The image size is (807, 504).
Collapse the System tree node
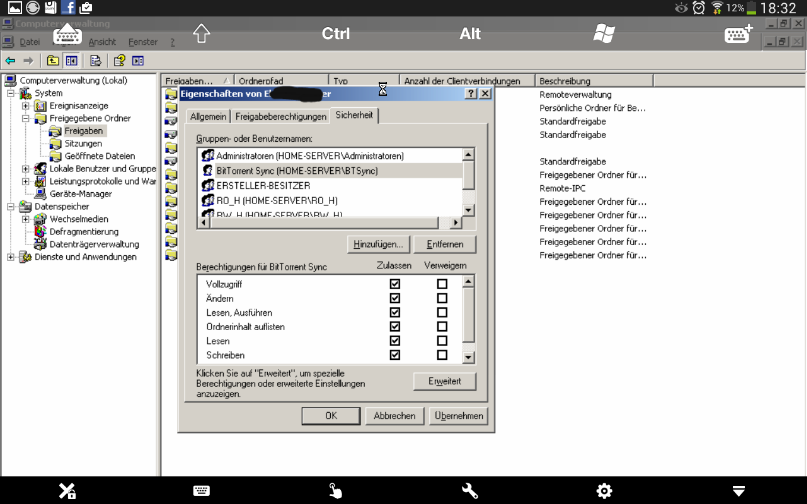coord(11,93)
